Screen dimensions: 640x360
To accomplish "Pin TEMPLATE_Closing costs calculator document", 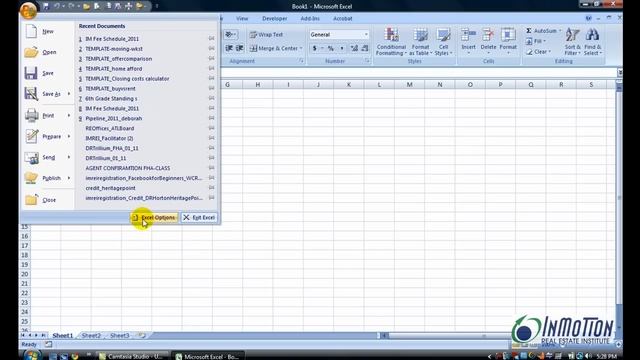I will [x=211, y=78].
